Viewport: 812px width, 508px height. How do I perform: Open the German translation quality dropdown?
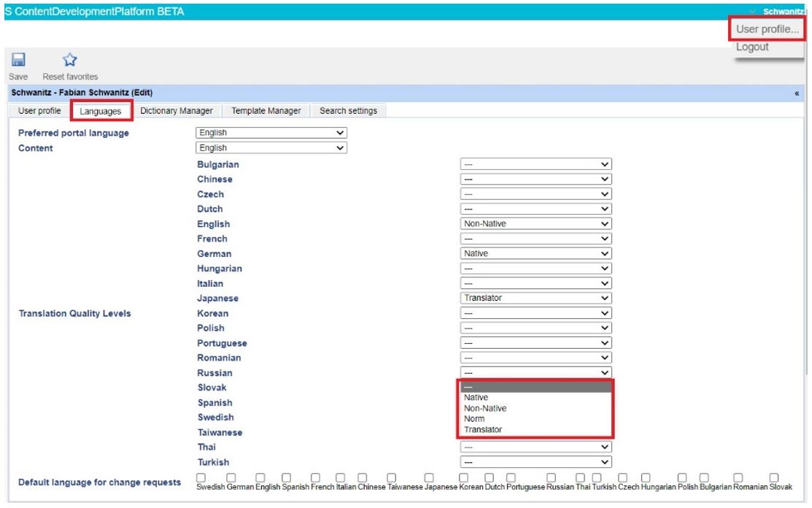coord(535,254)
